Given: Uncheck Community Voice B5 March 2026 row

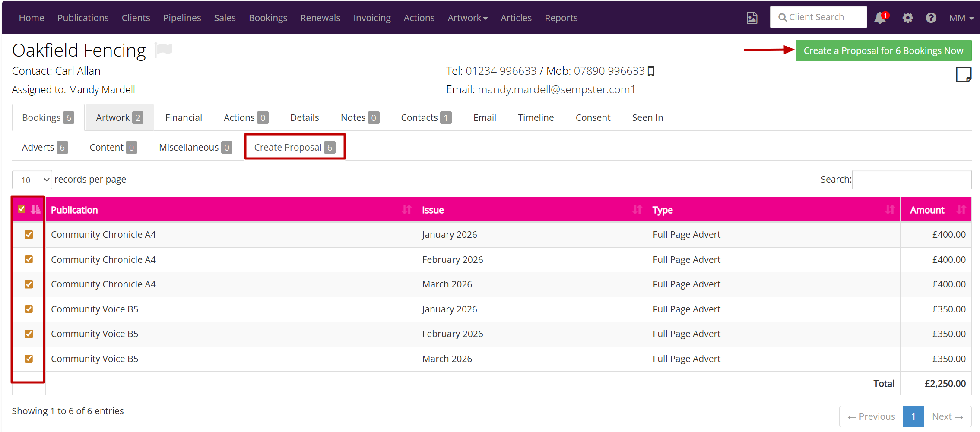Looking at the screenshot, I should pyautogui.click(x=29, y=359).
